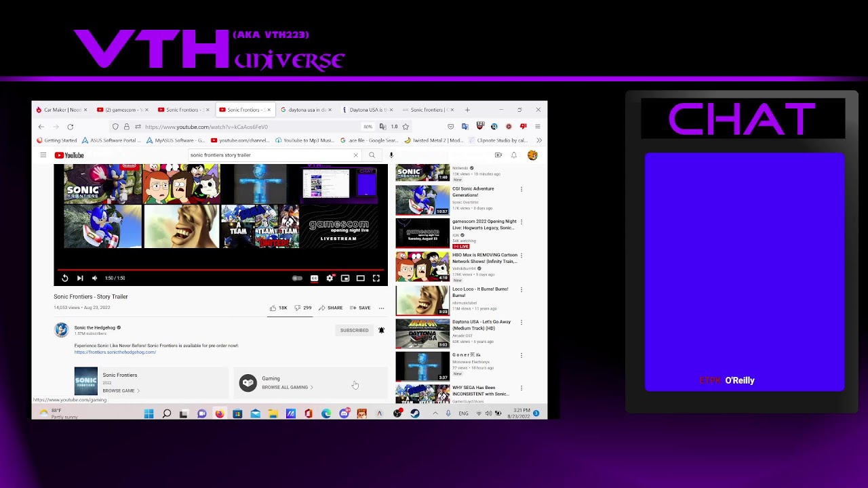The height and width of the screenshot is (488, 868).
Task: Enter fullscreen on the video
Action: coord(376,278)
